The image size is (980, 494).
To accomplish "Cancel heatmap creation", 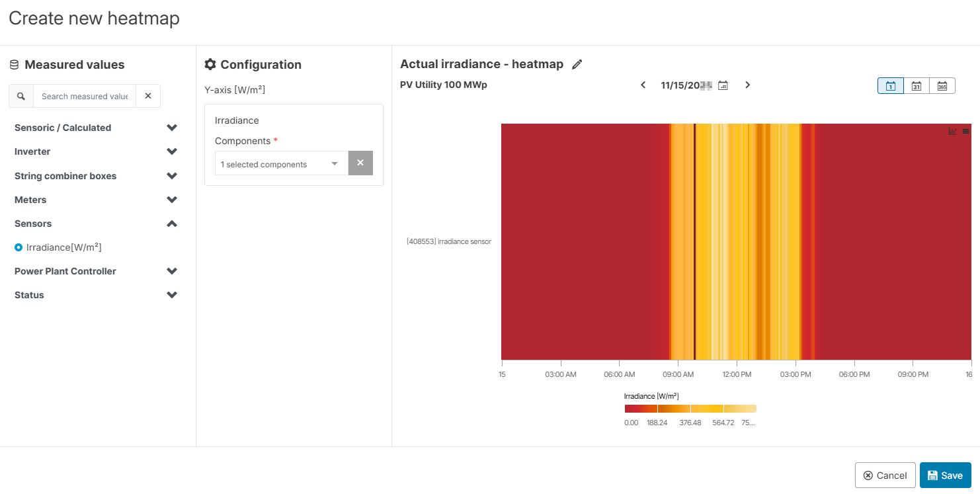I will [x=885, y=475].
